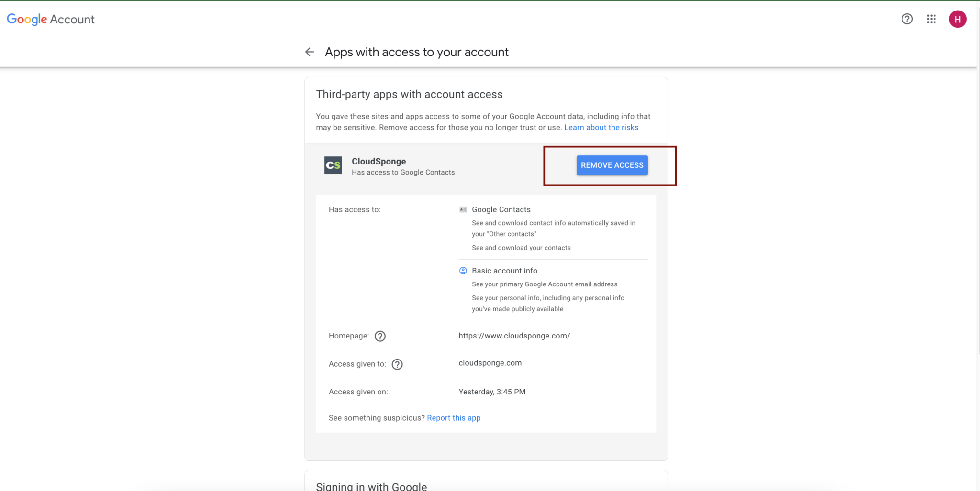Click the cloudsponge.com homepage URL
The image size is (980, 491).
(514, 336)
